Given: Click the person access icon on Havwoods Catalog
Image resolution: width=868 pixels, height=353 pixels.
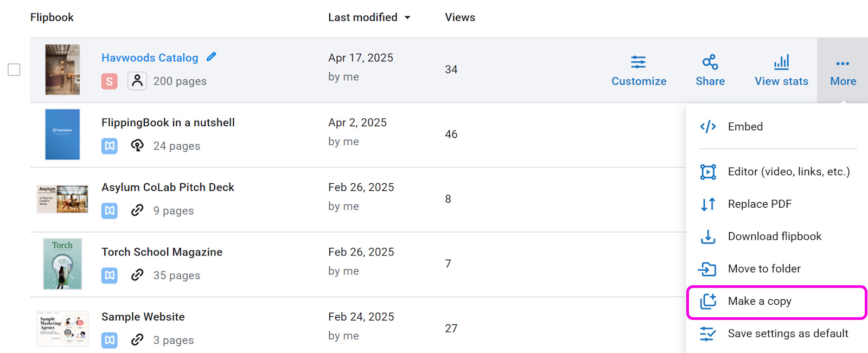Looking at the screenshot, I should tap(137, 81).
